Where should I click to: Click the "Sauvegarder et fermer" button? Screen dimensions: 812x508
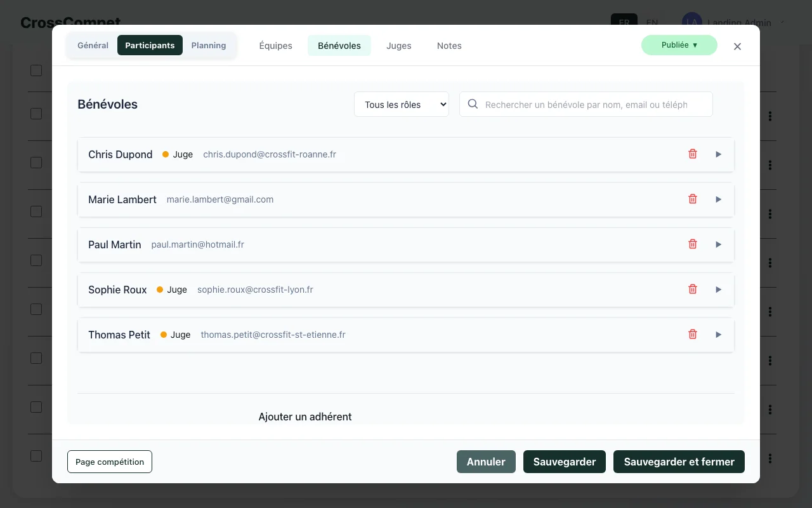pyautogui.click(x=679, y=462)
